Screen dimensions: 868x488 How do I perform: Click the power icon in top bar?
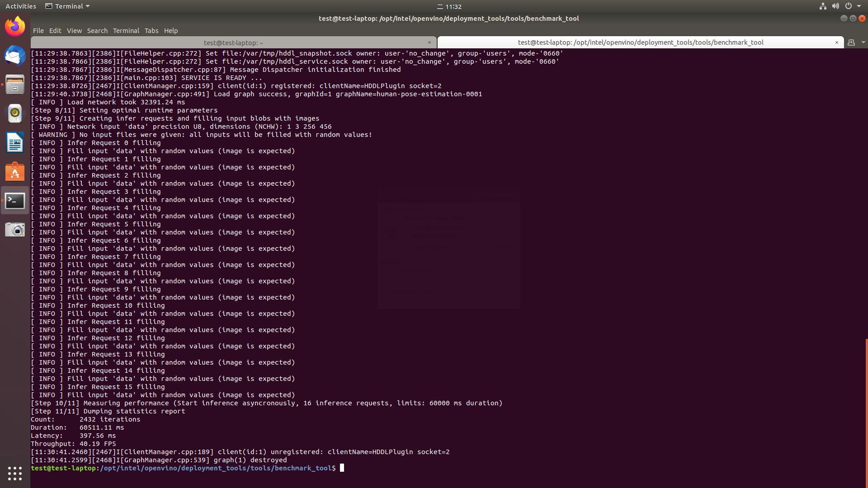pyautogui.click(x=849, y=6)
